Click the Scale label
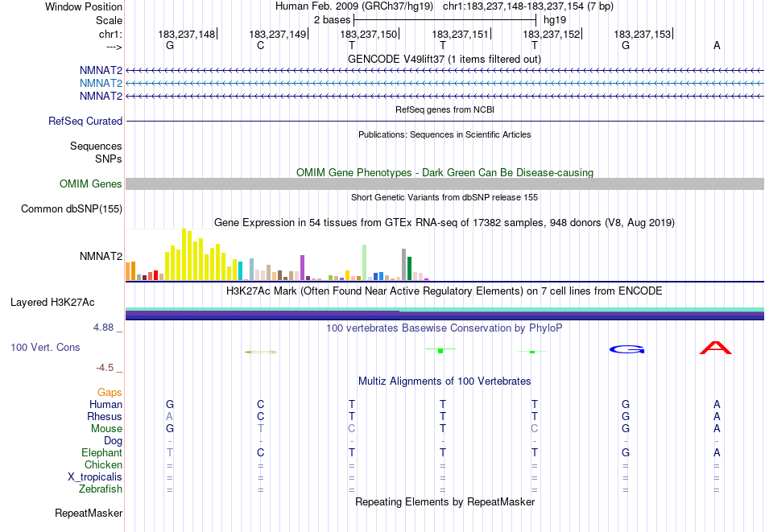Screen dimensions: 765x532 [110, 20]
